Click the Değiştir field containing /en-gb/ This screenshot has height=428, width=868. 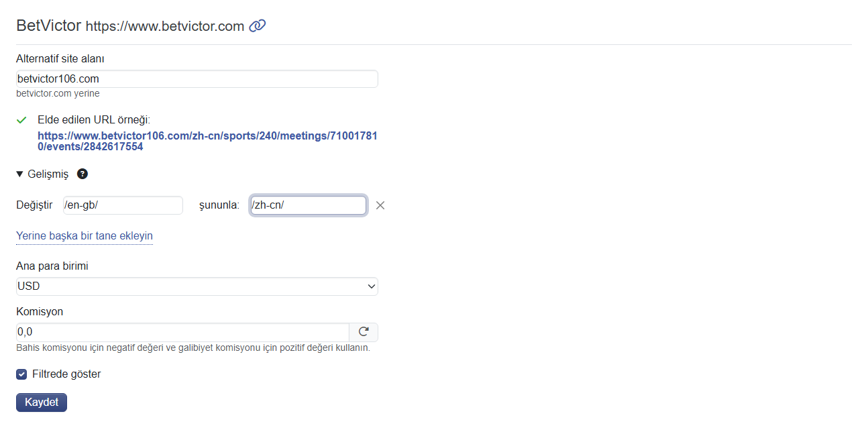(123, 205)
